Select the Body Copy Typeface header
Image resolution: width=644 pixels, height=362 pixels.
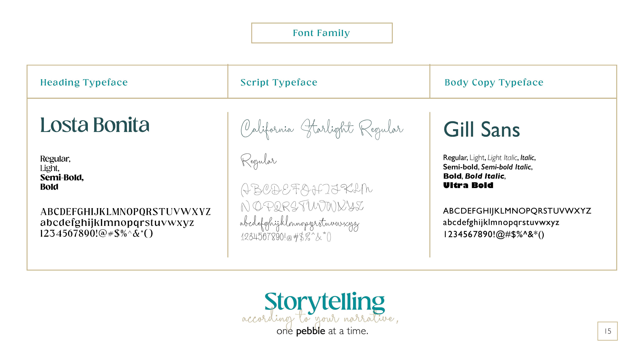[494, 82]
